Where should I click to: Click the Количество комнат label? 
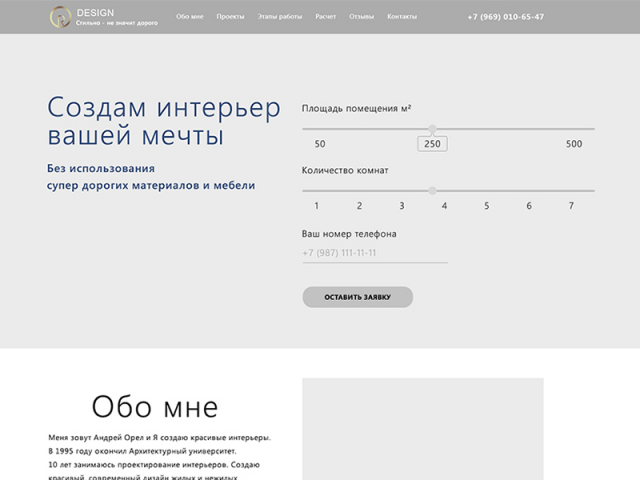[x=345, y=171]
